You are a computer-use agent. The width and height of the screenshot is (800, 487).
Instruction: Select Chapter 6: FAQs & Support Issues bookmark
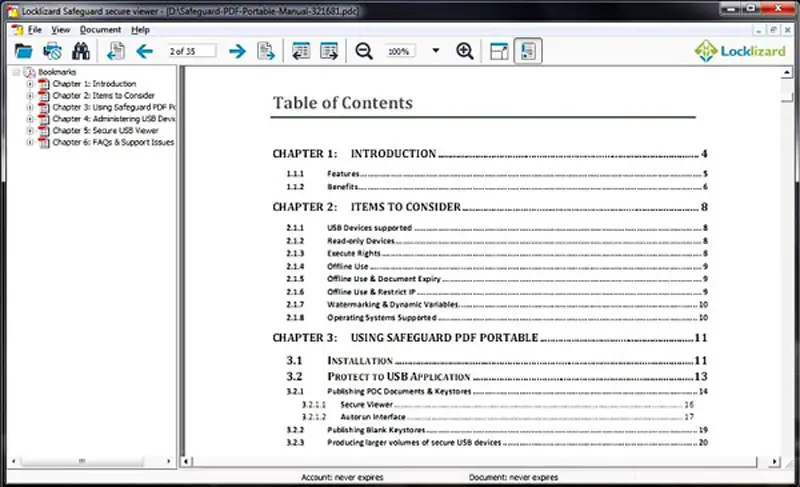point(113,142)
